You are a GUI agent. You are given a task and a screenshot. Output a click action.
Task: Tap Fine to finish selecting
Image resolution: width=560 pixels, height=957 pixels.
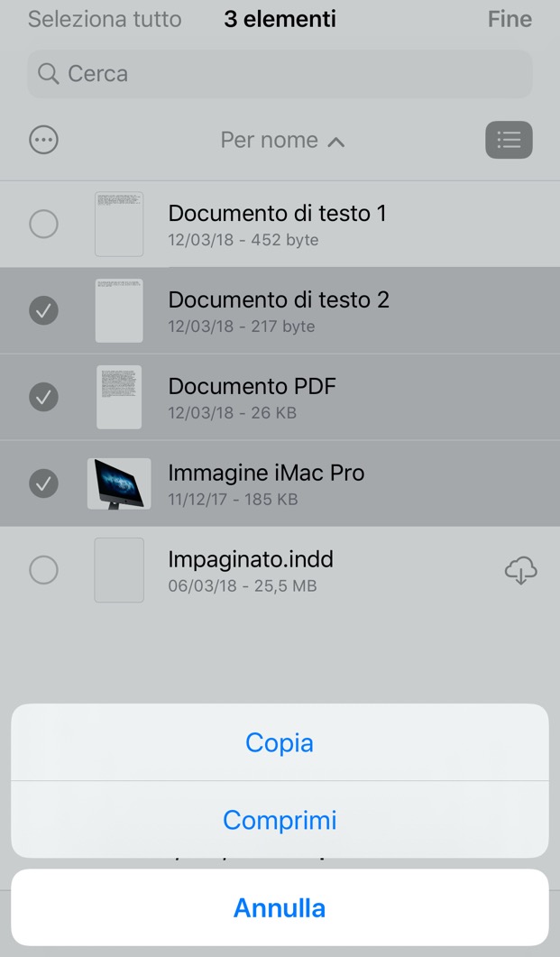[x=510, y=19]
